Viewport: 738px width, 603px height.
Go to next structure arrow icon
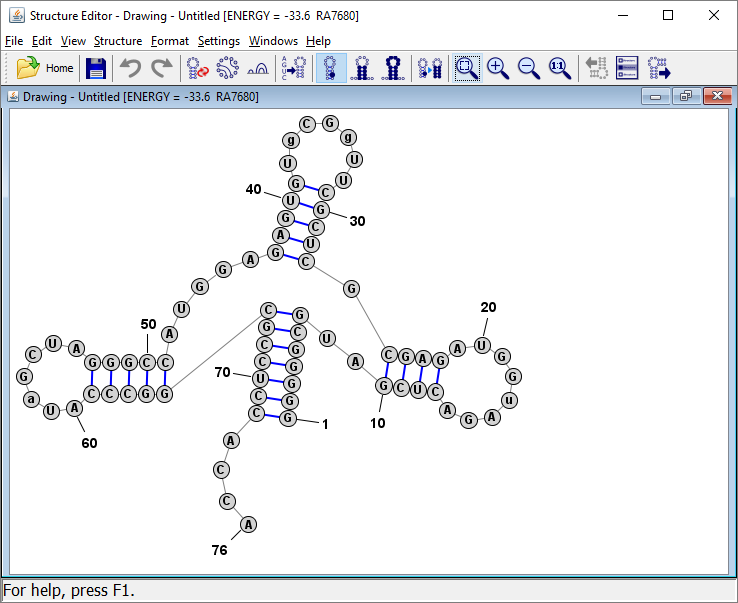click(658, 68)
